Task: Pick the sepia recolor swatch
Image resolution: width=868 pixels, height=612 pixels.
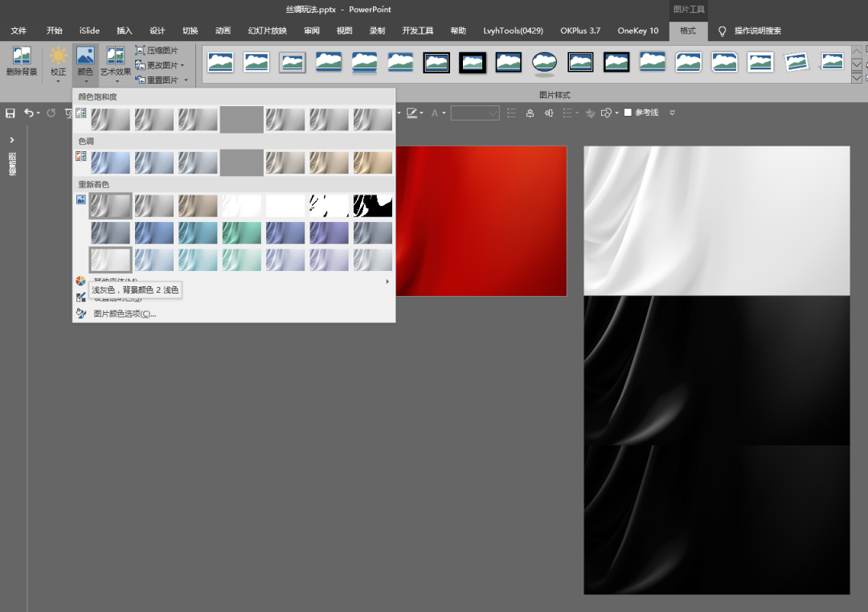Action: (198, 206)
